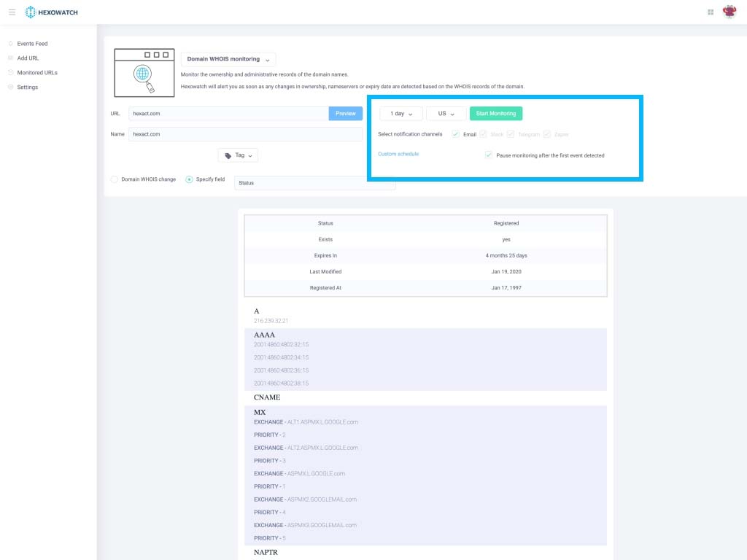747x560 pixels.
Task: Open the user profile avatar
Action: [x=729, y=12]
